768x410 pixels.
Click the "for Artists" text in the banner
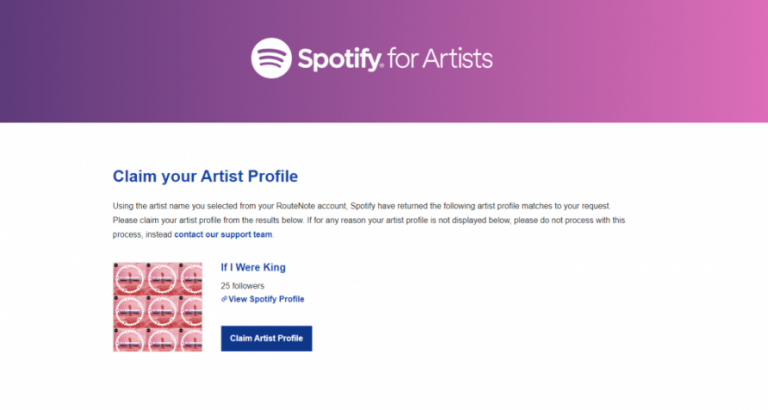pos(440,58)
